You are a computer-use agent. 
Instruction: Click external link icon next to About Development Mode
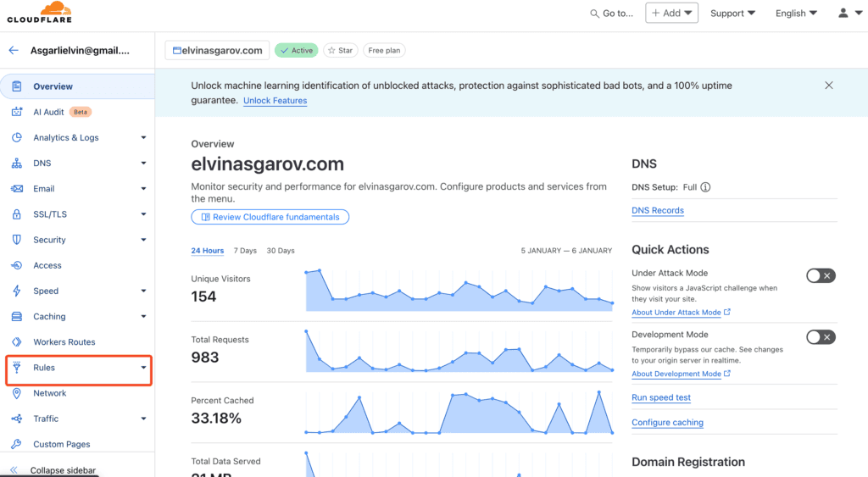tap(726, 374)
